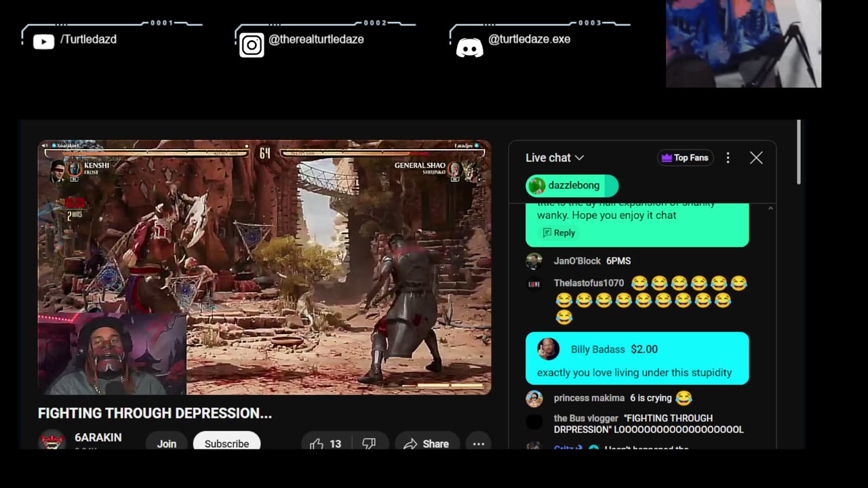Click the YouTube logo icon in overlay
The width and height of the screenshot is (868, 488).
click(43, 41)
